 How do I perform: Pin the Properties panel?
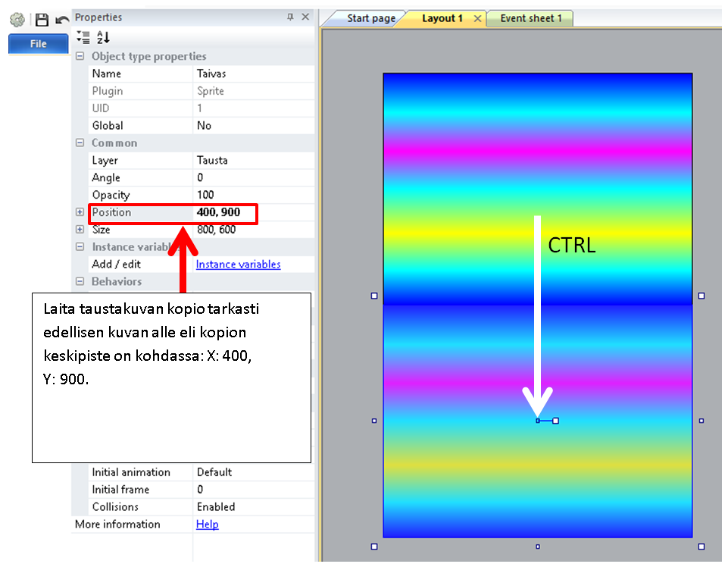click(290, 17)
